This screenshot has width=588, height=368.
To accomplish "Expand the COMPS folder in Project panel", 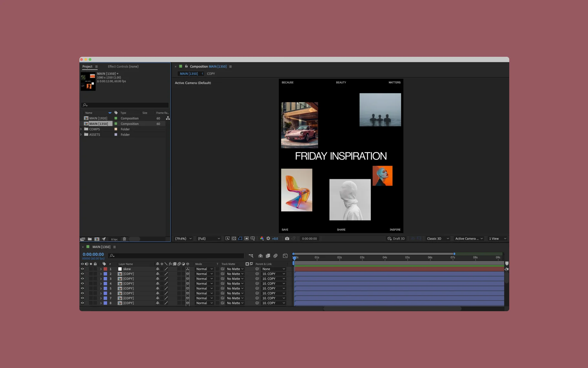I will 81,129.
